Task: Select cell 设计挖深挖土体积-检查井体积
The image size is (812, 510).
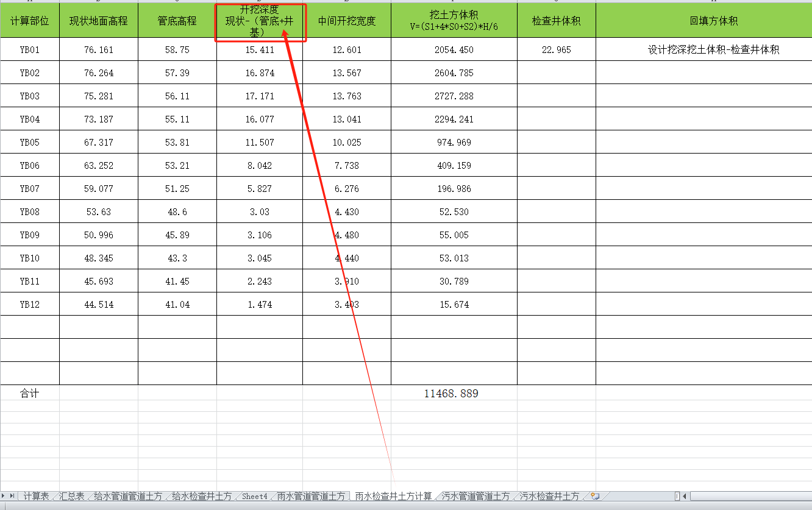Action: (704, 49)
